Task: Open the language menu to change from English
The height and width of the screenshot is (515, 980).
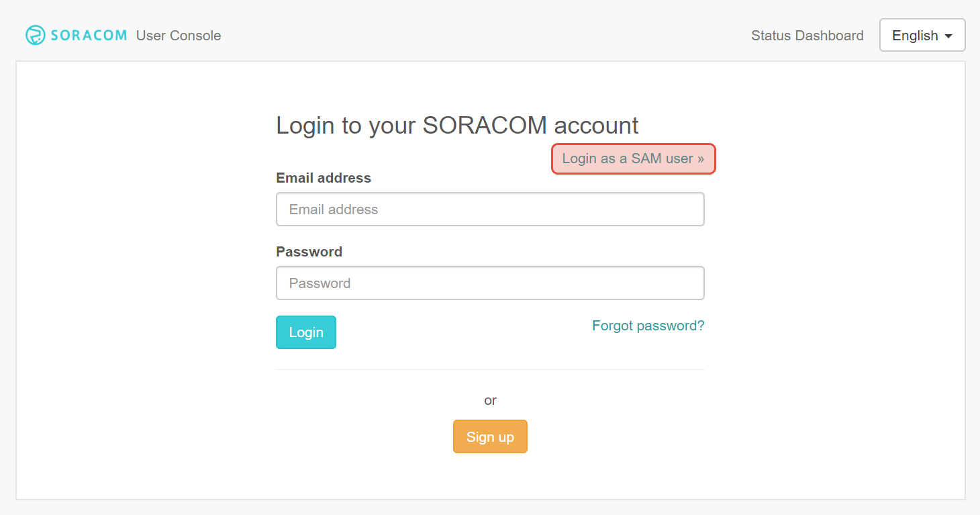Action: [922, 35]
